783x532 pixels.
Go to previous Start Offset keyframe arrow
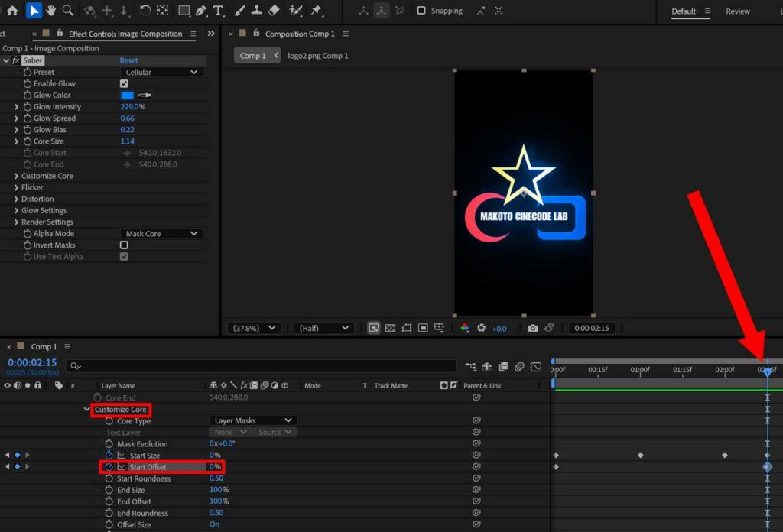click(7, 466)
